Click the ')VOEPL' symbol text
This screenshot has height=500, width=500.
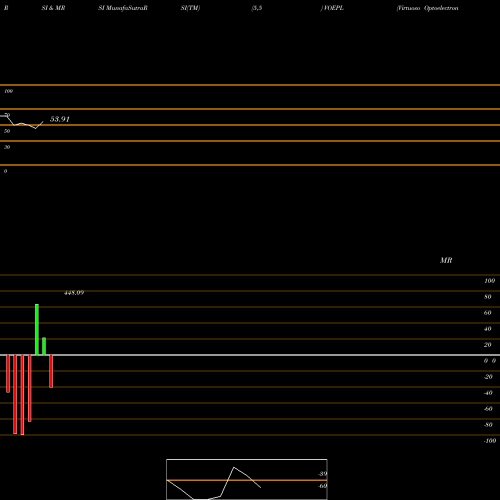[x=332, y=8]
